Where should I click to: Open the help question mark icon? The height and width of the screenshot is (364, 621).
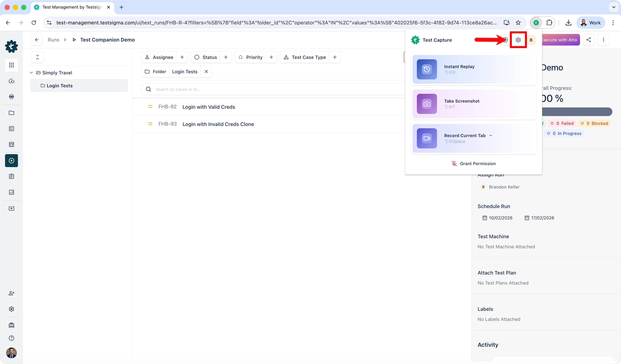11,338
